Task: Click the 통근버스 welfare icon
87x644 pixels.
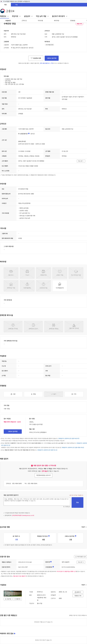Action: coord(11,273)
